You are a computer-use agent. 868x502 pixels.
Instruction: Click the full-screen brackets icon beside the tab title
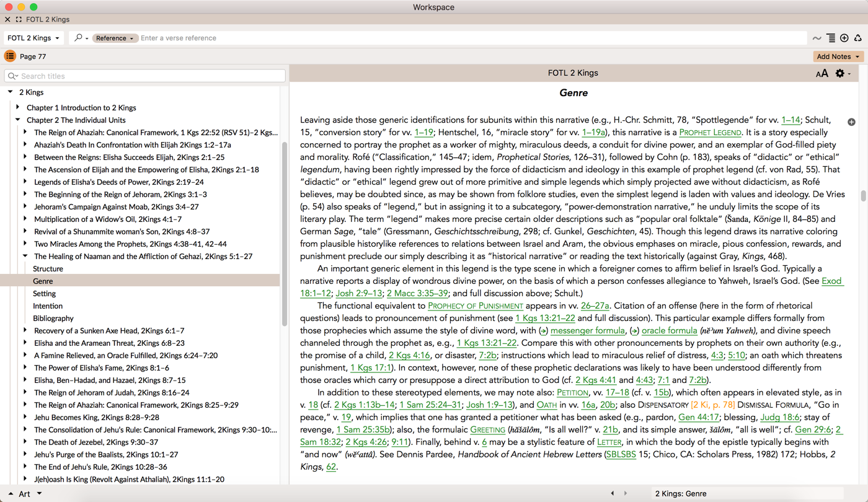tap(19, 20)
